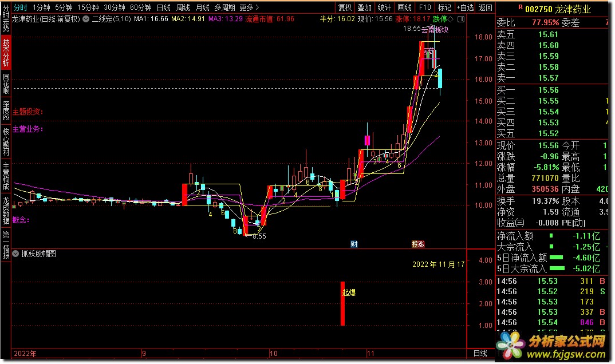This screenshot has height=364, width=615.
Task: Open the 主营构成 sidebar tab
Action: [6, 177]
